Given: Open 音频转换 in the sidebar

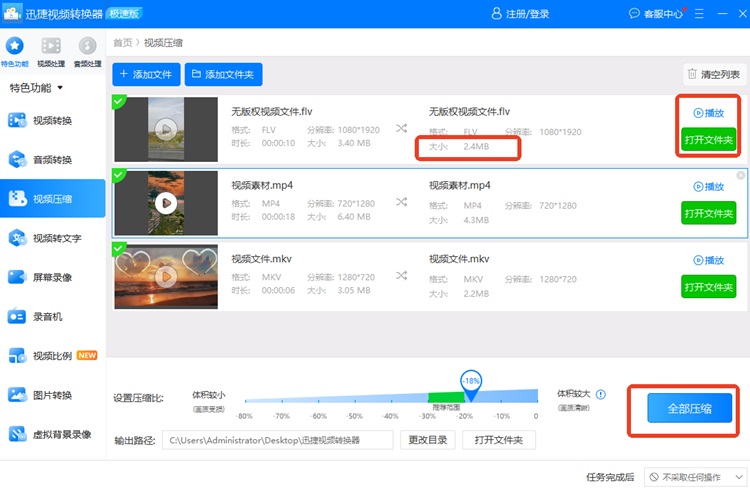Looking at the screenshot, I should click(x=53, y=159).
